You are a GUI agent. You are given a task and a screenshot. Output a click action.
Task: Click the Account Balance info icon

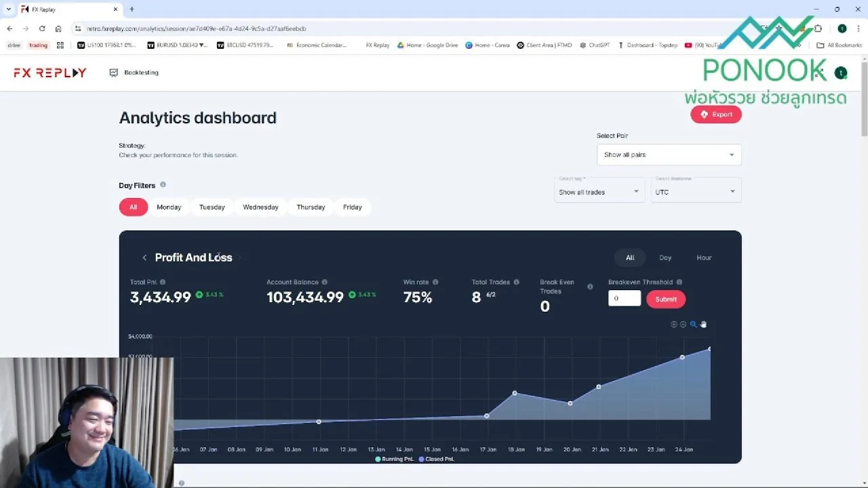point(324,282)
